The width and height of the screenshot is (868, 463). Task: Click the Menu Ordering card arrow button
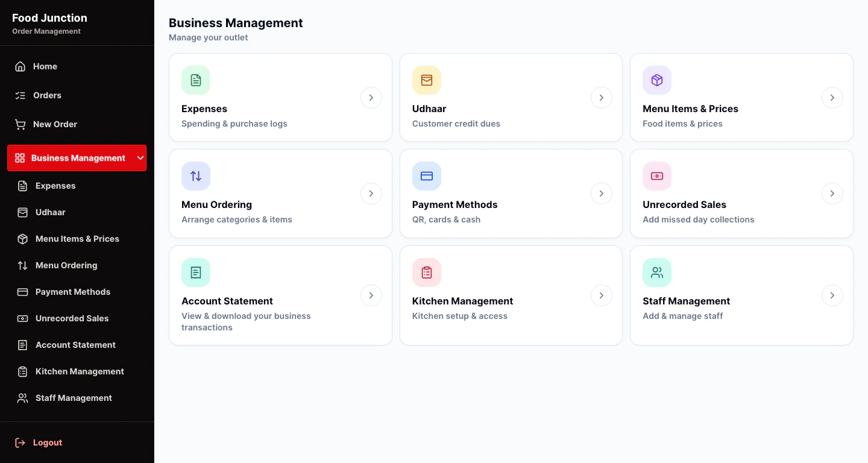pyautogui.click(x=371, y=194)
